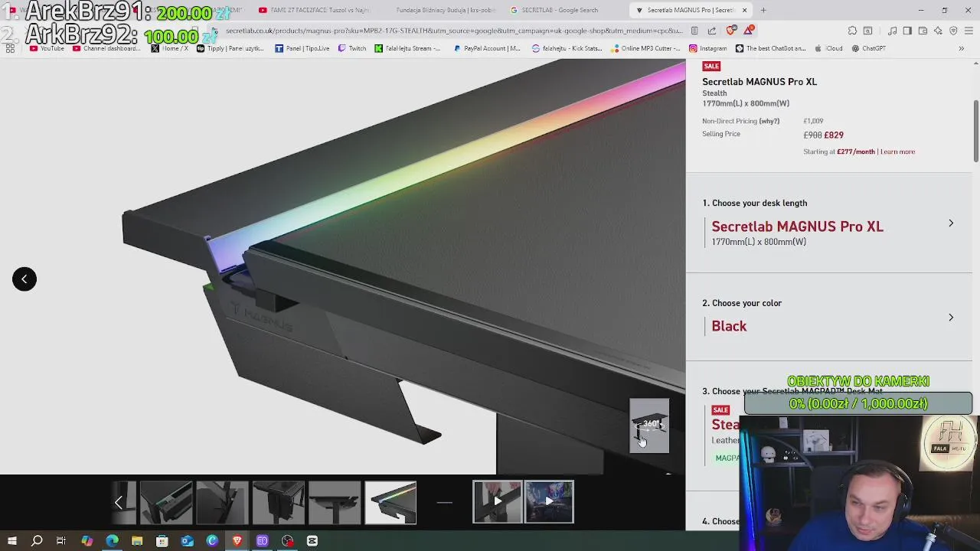This screenshot has width=980, height=551.
Task: Open the 360° desk view button
Action: click(x=649, y=425)
